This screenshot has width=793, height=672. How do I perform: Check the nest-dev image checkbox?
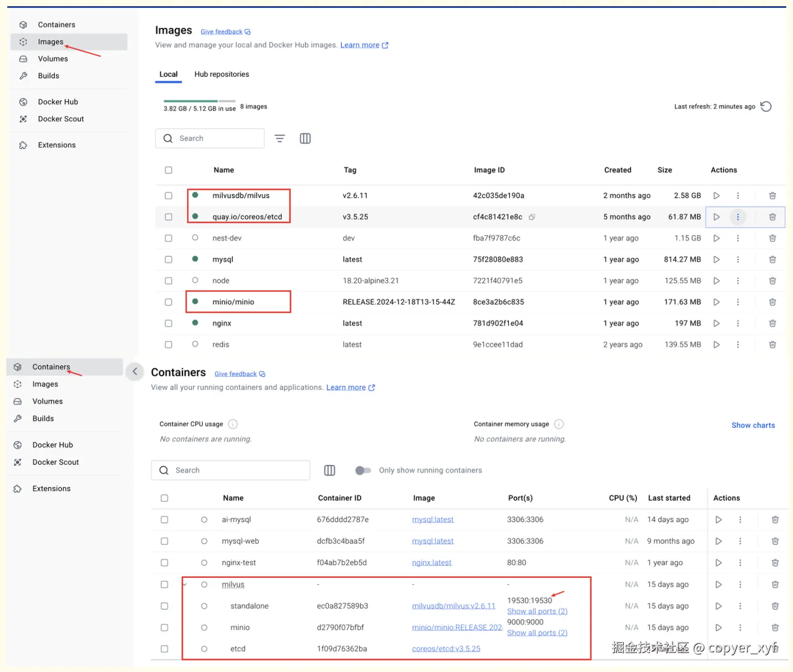click(168, 238)
